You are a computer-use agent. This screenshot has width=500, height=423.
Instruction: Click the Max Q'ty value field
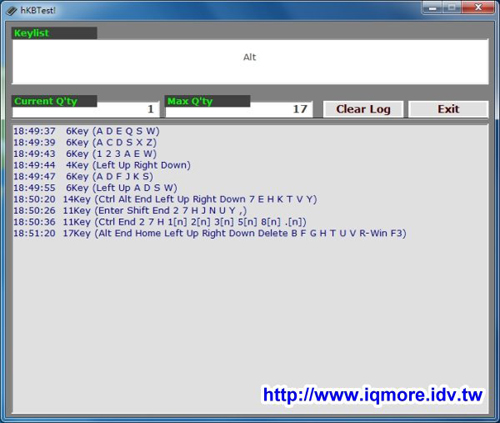[x=239, y=109]
